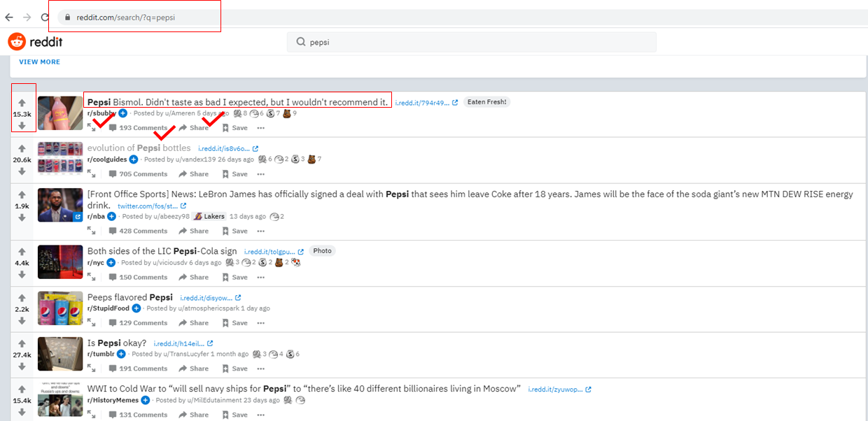This screenshot has width=868, height=421.
Task: Downvote the LeBron James Pepsi deal post
Action: coord(22,217)
